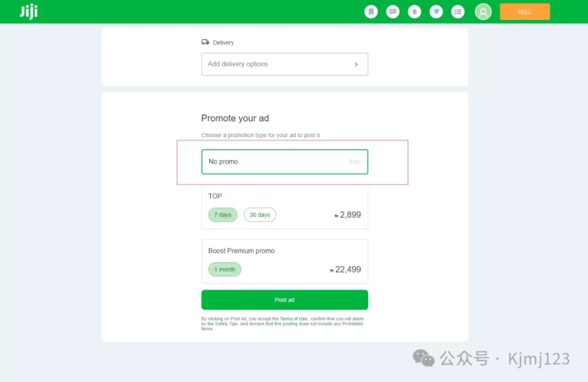Select the 30 days TOP duration
Image resolution: width=588 pixels, height=382 pixels.
260,215
